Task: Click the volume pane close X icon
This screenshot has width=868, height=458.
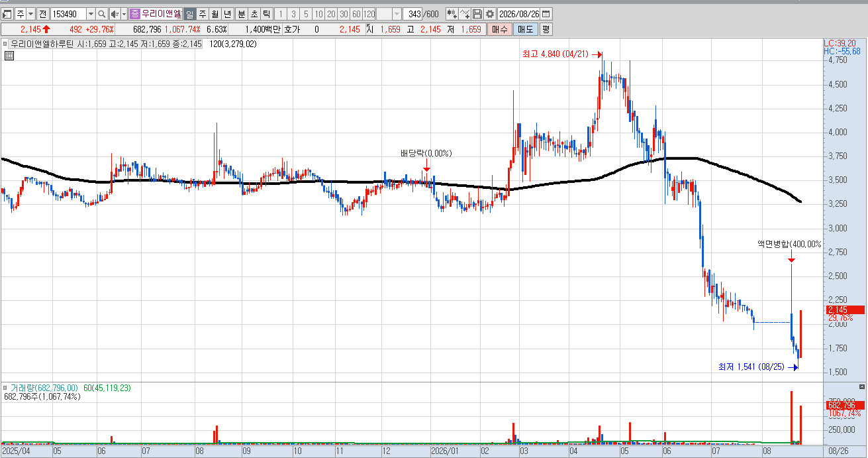Action: coord(861,386)
